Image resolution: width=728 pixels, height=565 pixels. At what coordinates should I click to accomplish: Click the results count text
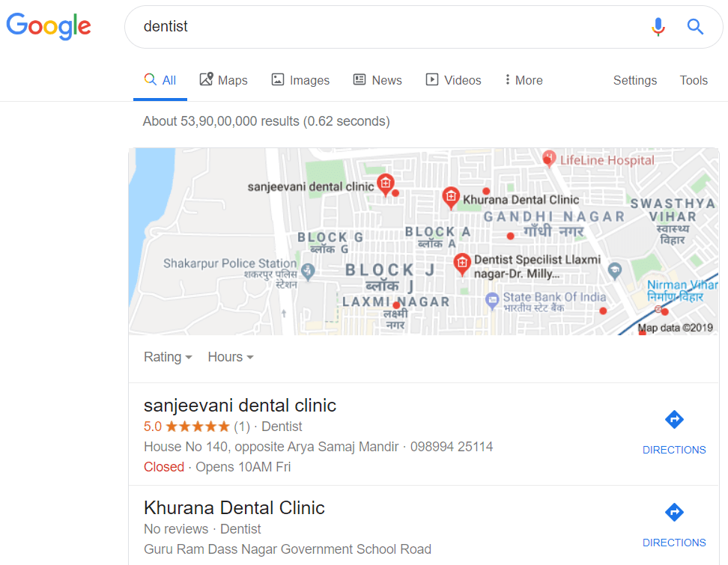click(x=266, y=121)
